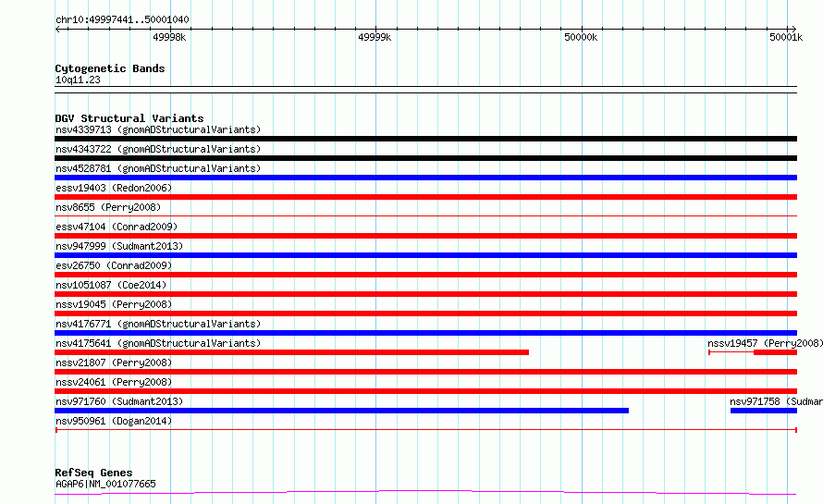
Task: Click the right arrow end of the ruler
Action: [x=793, y=29]
